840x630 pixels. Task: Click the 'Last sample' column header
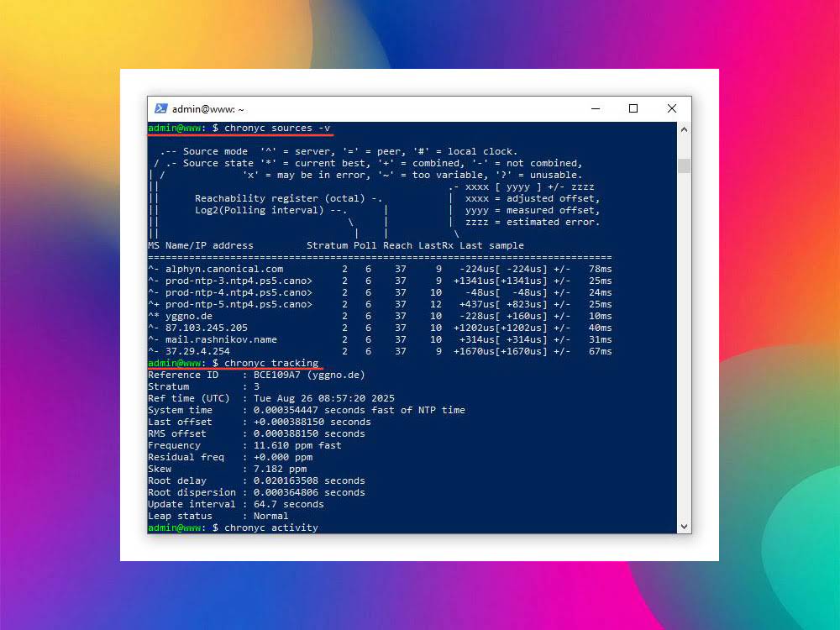(x=491, y=245)
